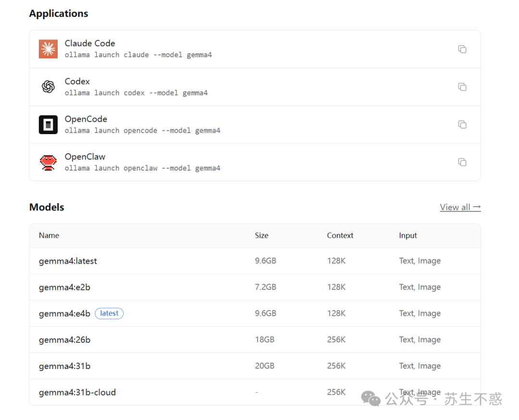Click the 18GB size of gemma4:26b
This screenshot has width=519, height=420.
[265, 340]
